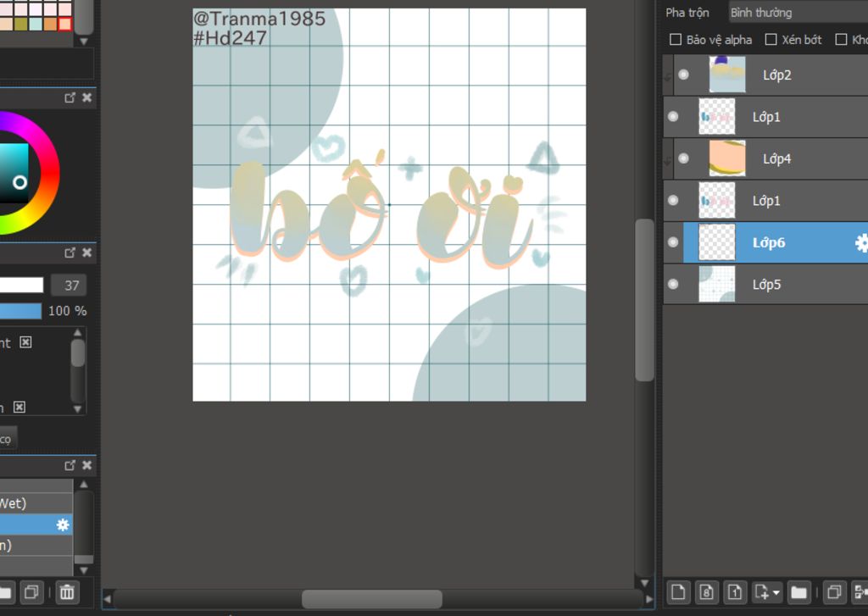868x616 pixels.
Task: Select layer Lớp5 in the layer list
Action: 765,284
